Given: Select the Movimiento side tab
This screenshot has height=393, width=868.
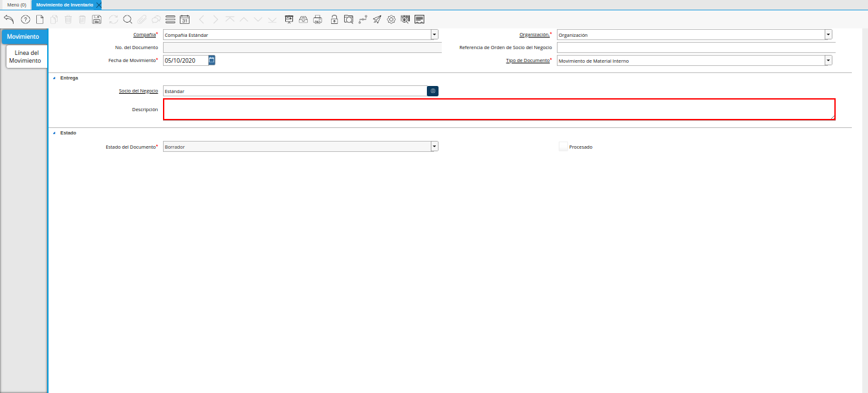Looking at the screenshot, I should point(23,37).
